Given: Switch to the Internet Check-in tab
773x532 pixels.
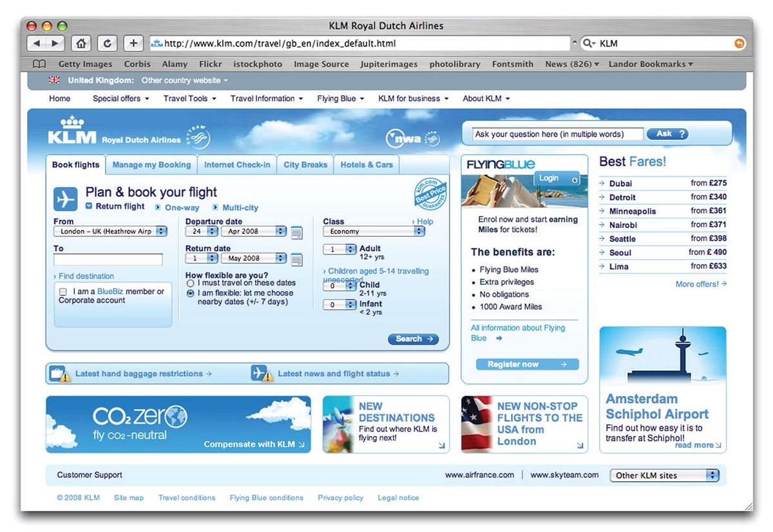Looking at the screenshot, I should pos(237,165).
